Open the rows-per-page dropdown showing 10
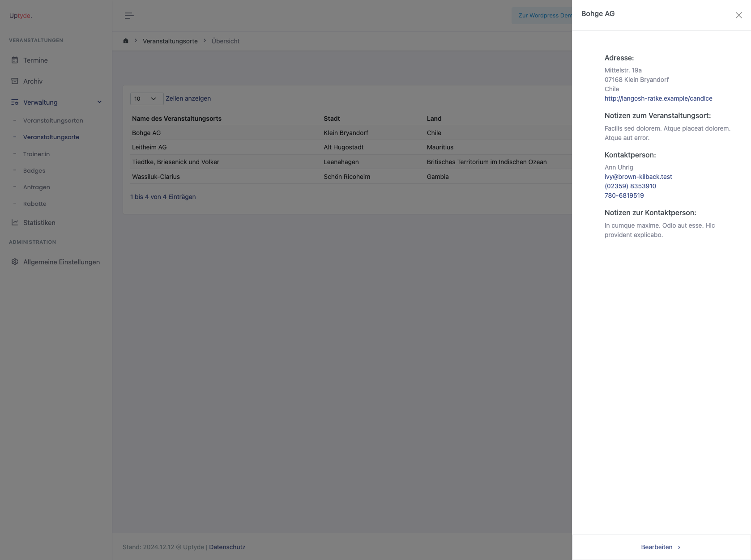Viewport: 751px width, 560px height. [x=146, y=99]
